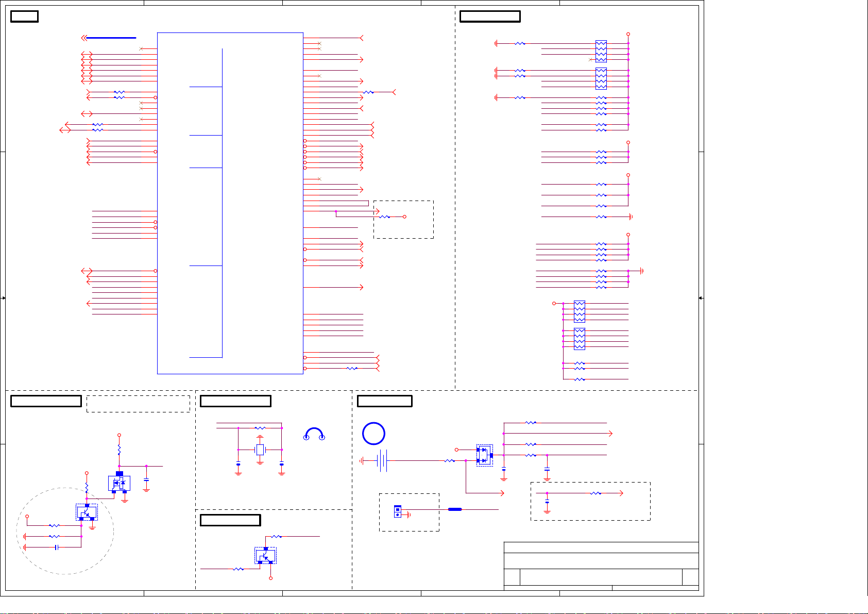
Task: Select the ground symbol left of the battery
Action: pyautogui.click(x=362, y=460)
